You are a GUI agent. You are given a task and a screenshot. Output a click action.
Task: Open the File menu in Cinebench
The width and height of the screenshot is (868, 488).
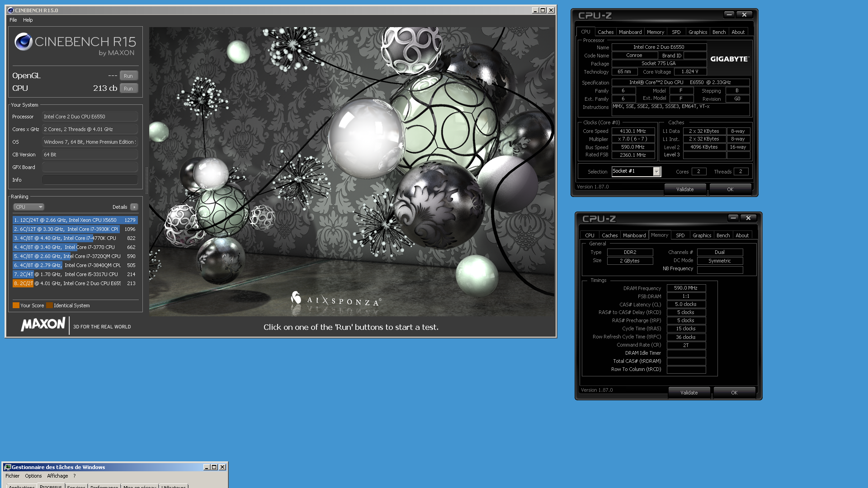click(x=13, y=20)
